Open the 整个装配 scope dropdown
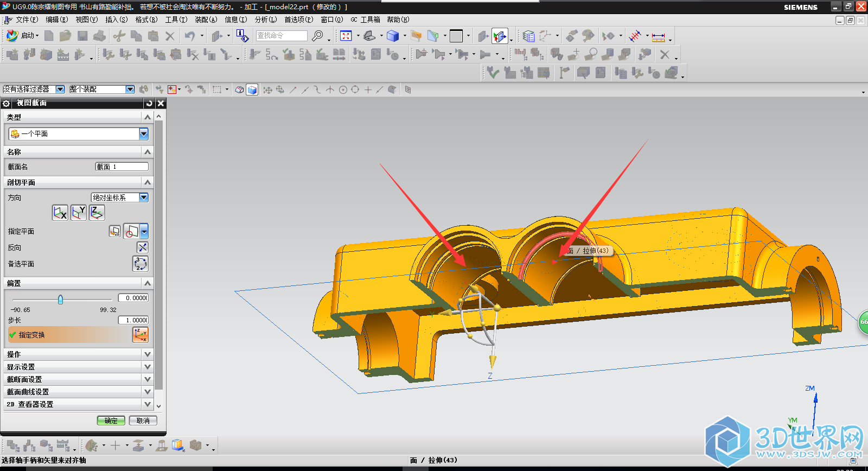868x471 pixels. 130,89
